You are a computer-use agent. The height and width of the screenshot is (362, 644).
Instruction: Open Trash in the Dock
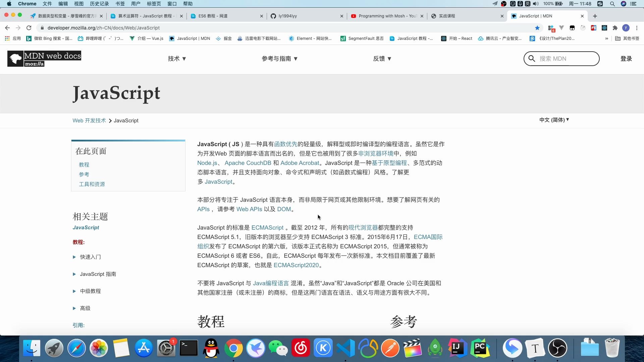tap(612, 348)
